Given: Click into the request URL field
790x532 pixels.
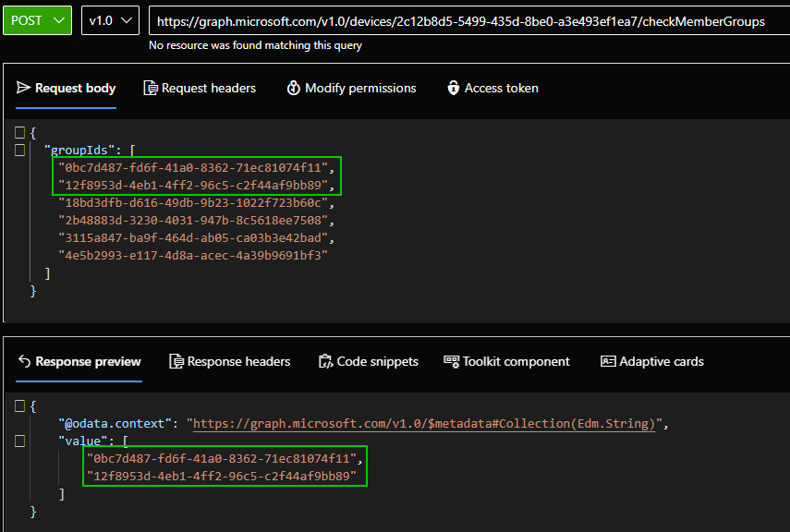Looking at the screenshot, I should 469,20.
